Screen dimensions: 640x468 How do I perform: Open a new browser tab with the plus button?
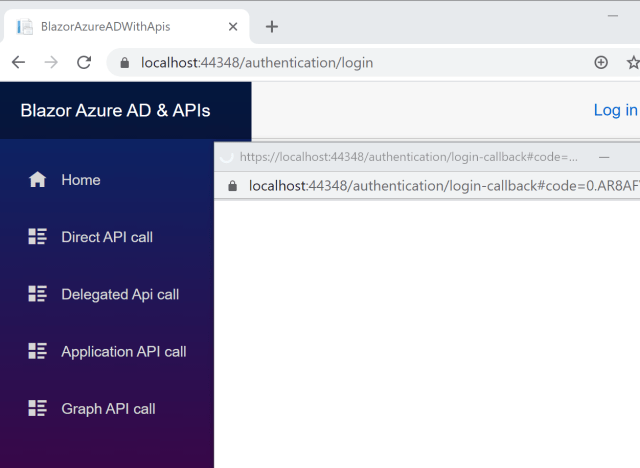click(271, 26)
